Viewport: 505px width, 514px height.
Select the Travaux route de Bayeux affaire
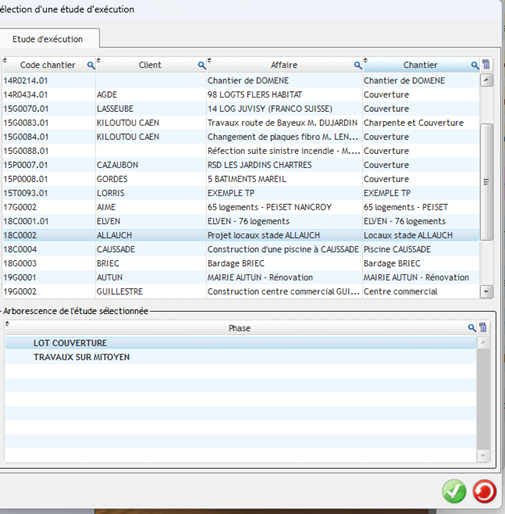point(282,123)
